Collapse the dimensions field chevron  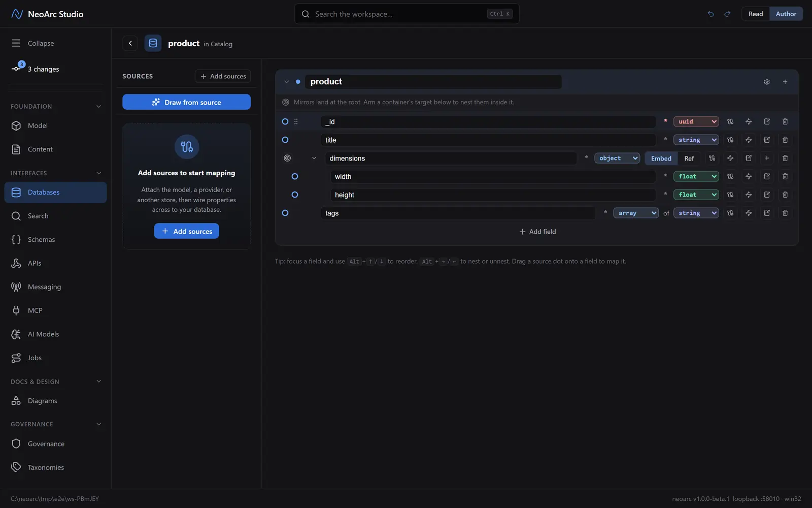314,158
